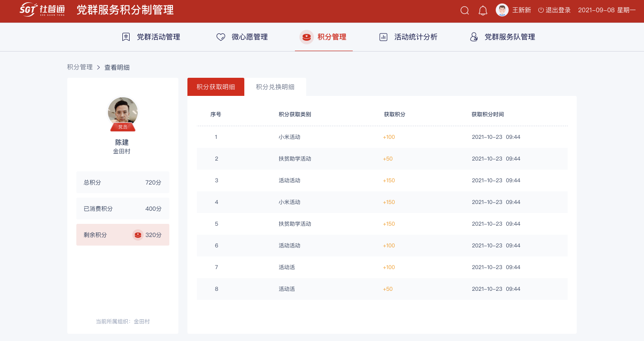This screenshot has width=644, height=341.
Task: Click +50 points in row 8
Action: [x=387, y=289]
